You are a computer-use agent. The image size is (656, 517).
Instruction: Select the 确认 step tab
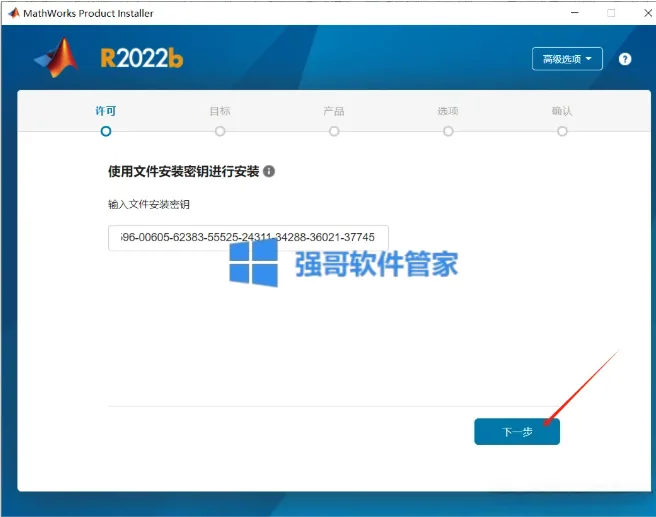point(562,111)
